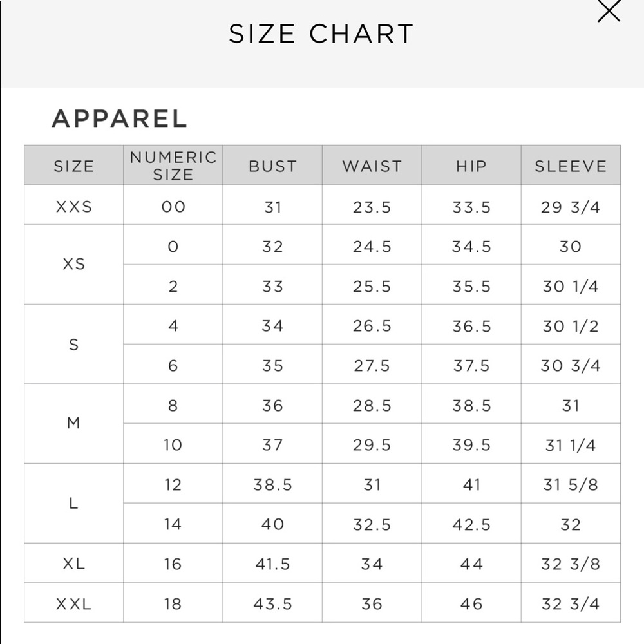
Task: Click numeric size 00 cell
Action: click(x=173, y=207)
